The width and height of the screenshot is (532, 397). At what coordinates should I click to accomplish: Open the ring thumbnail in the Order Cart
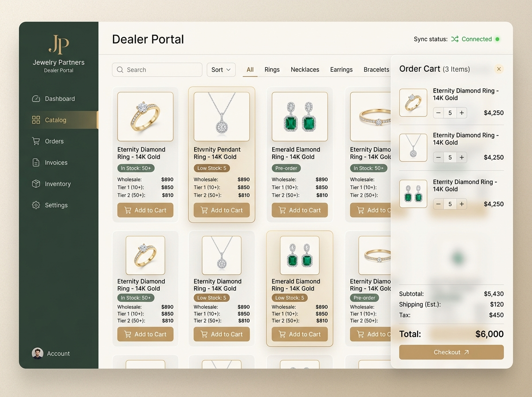point(413,102)
